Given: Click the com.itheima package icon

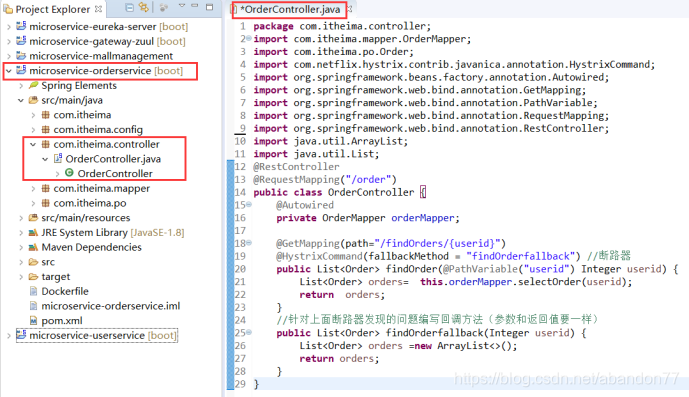Looking at the screenshot, I should click(45, 115).
